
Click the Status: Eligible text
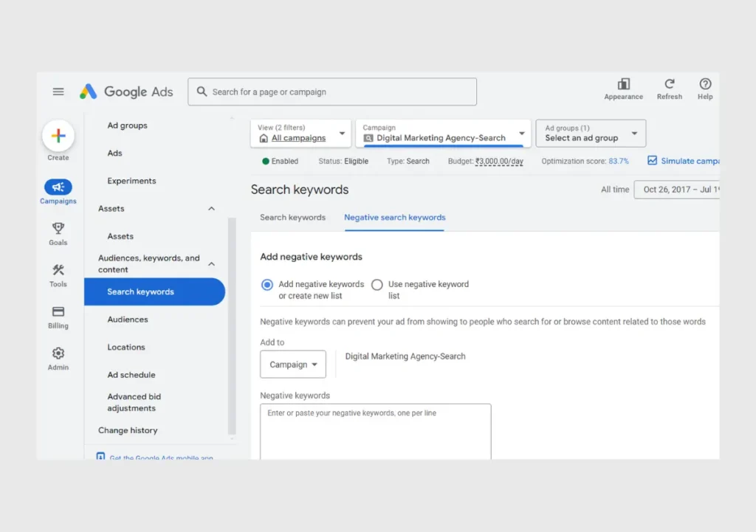(343, 161)
